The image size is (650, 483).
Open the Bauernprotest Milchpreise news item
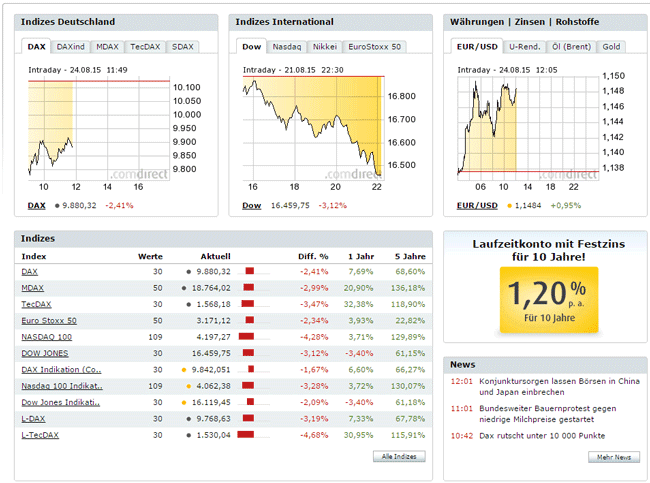click(548, 414)
